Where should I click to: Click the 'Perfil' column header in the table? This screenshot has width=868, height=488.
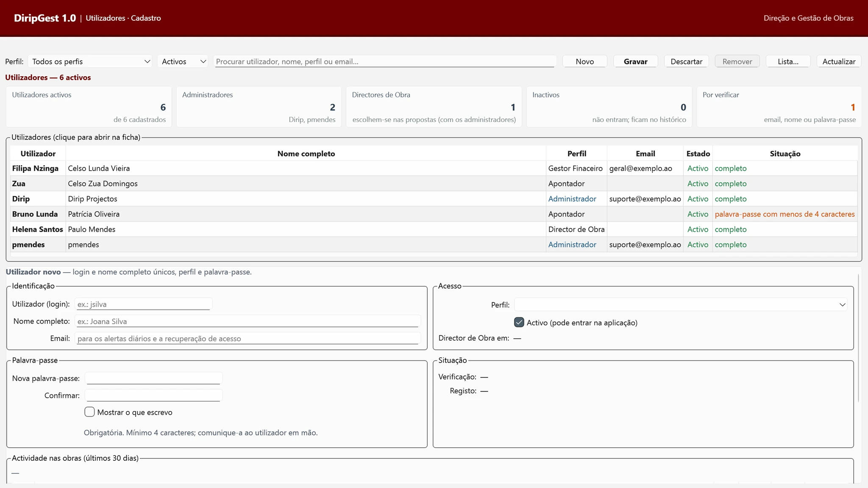pos(577,153)
